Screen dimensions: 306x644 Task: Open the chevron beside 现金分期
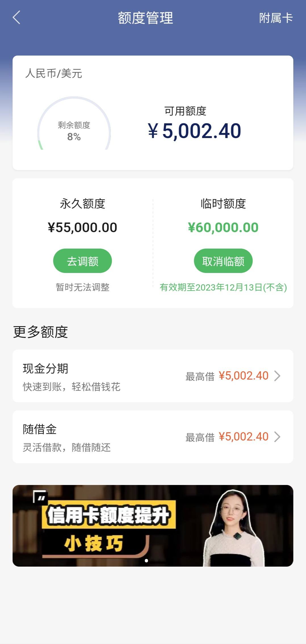coord(277,376)
